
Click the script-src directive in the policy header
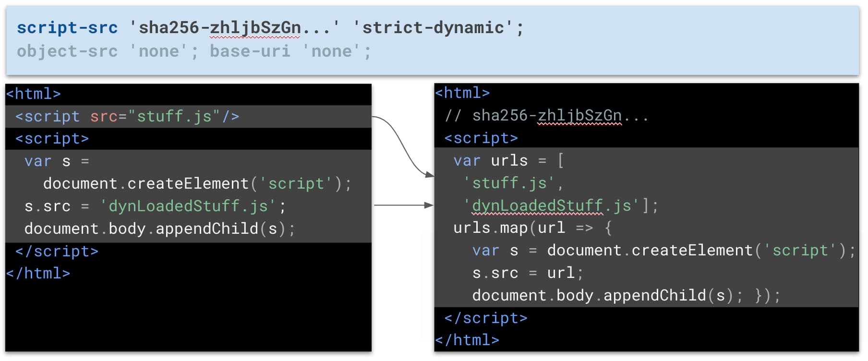click(x=67, y=28)
